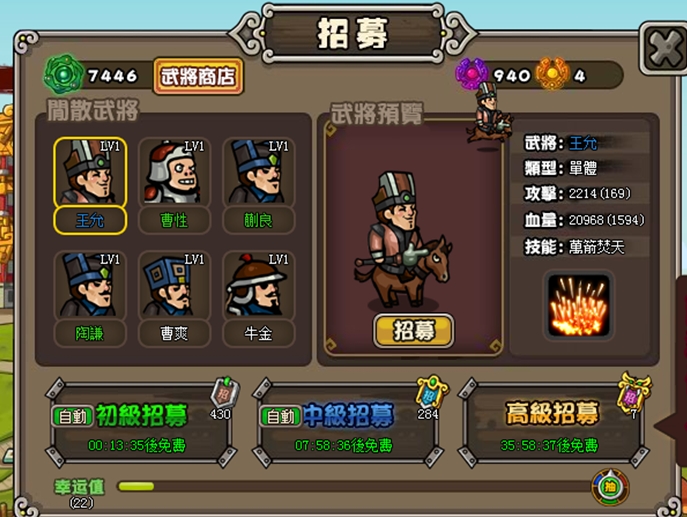
Task: Click the purple gem currency icon
Action: [x=471, y=74]
